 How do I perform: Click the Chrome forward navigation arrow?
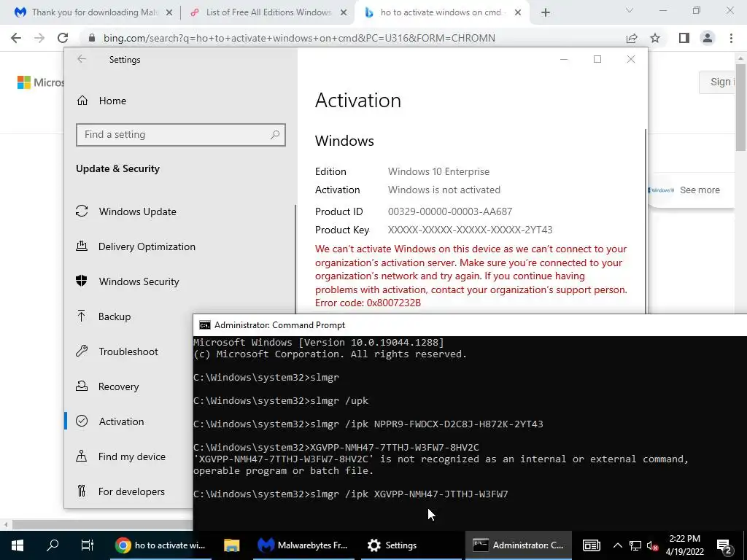coord(39,38)
